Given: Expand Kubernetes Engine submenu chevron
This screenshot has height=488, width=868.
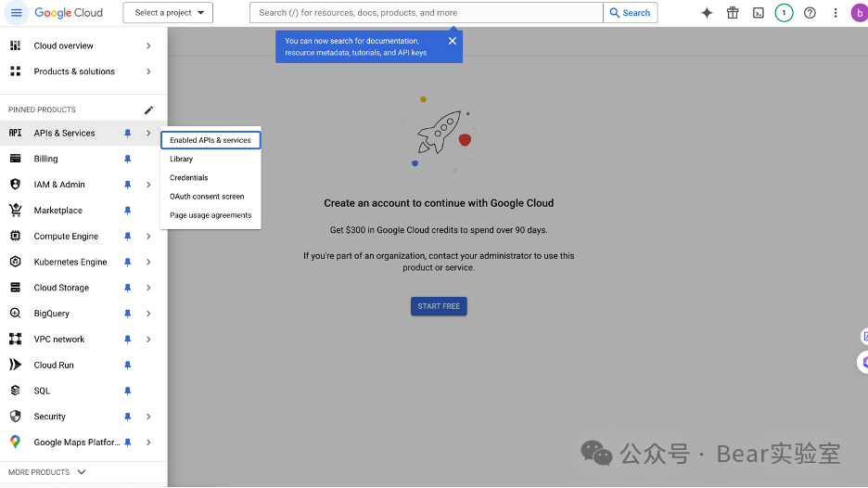Looking at the screenshot, I should click(148, 262).
